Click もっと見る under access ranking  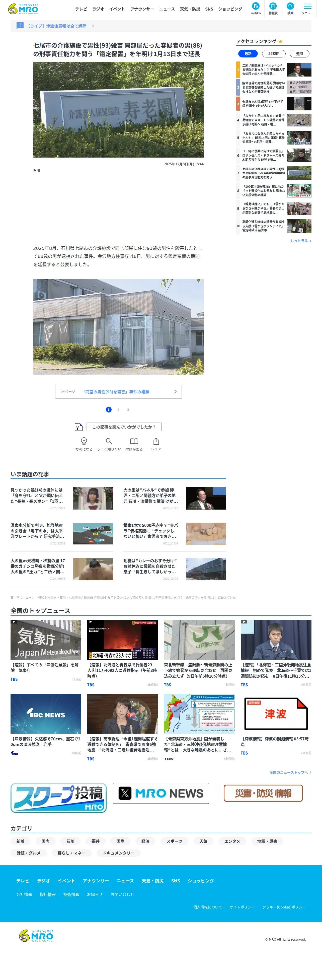click(301, 241)
